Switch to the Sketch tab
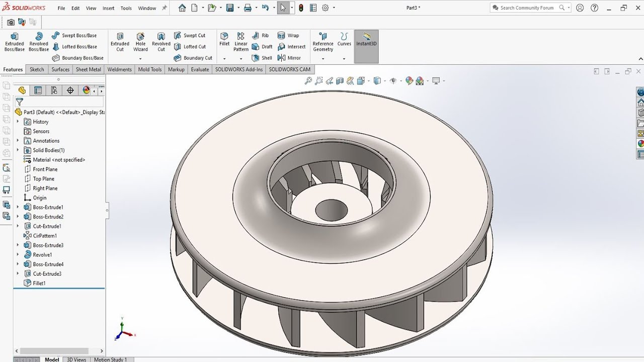The width and height of the screenshot is (644, 362). click(37, 69)
